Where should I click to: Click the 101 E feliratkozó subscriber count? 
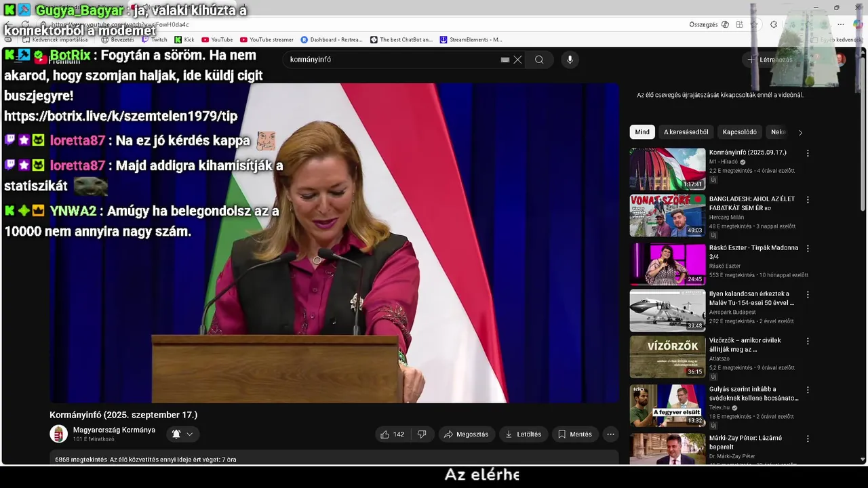pos(94,439)
